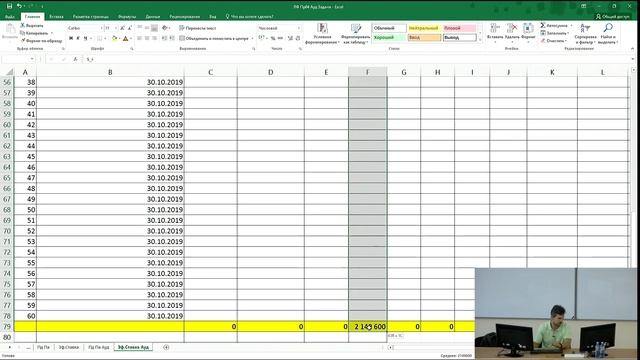Toggle Italic (К) formatting
Image resolution: width=640 pixels, height=360 pixels.
pos(78,38)
